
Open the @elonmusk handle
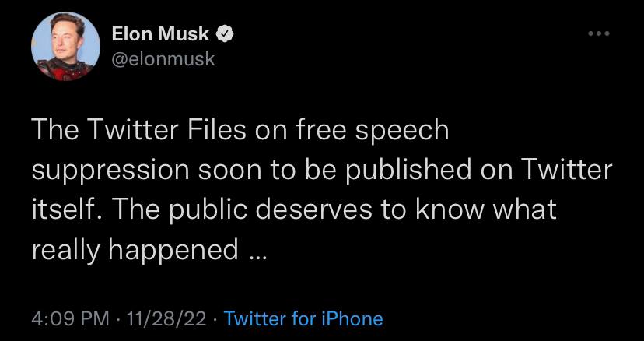[163, 59]
